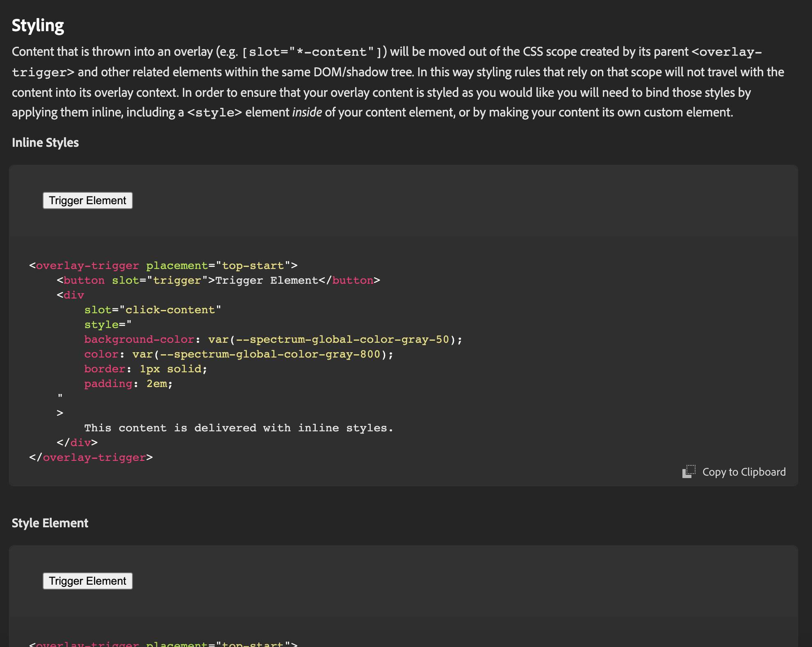Click the button slot="trigger" code line
Screen dimensions: 812x647
[218, 280]
